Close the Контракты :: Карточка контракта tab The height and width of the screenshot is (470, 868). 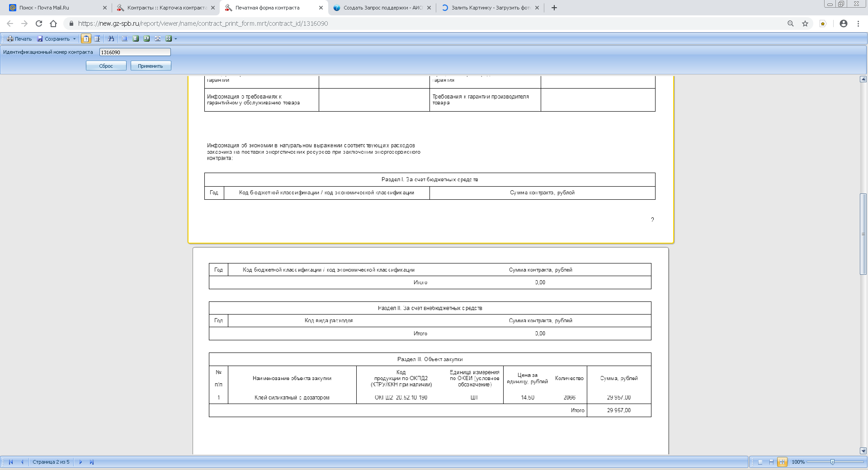pos(213,8)
